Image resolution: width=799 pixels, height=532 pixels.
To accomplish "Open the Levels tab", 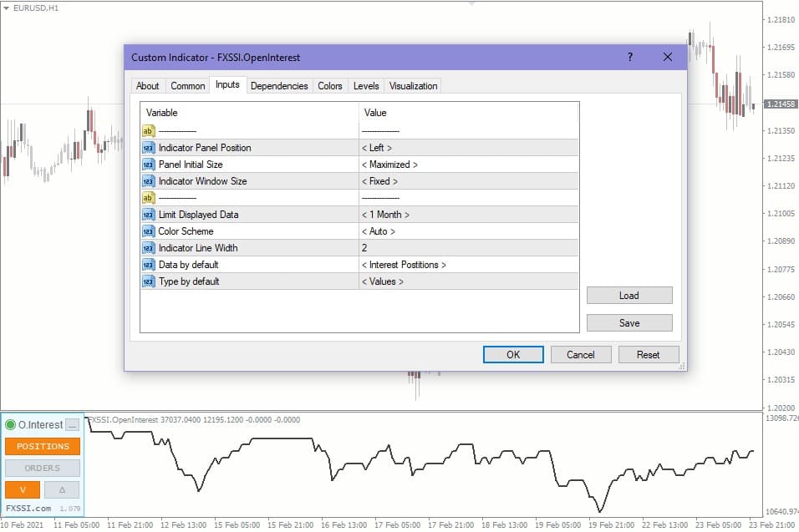I will 366,86.
